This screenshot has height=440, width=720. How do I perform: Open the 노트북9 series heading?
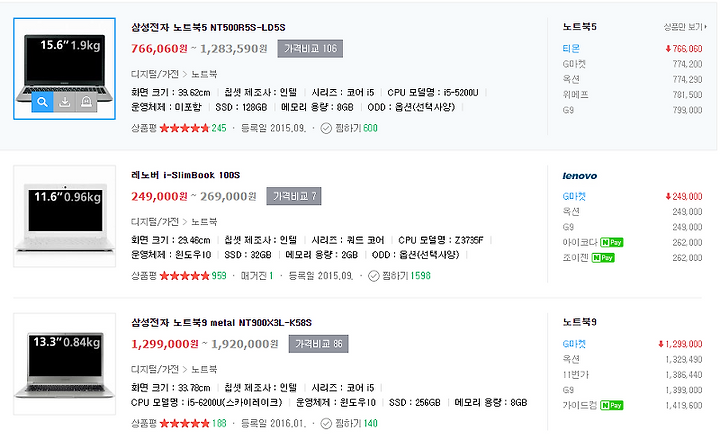pos(579,322)
